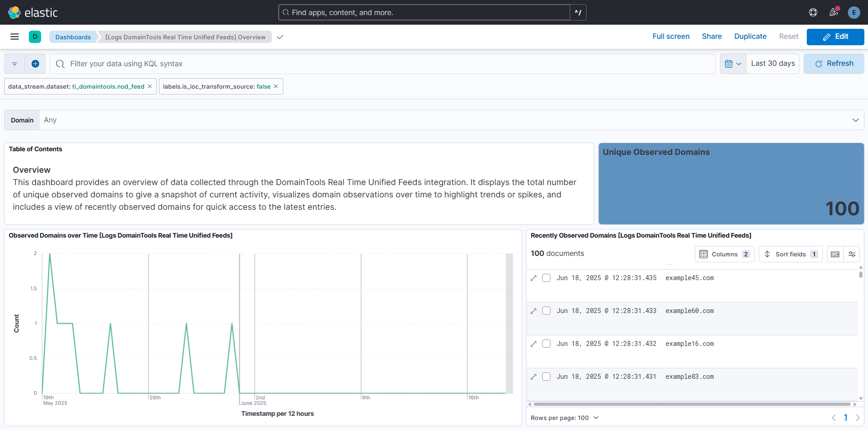Image resolution: width=868 pixels, height=430 pixels.
Task: Toggle the main navigation hamburger menu
Action: point(15,37)
